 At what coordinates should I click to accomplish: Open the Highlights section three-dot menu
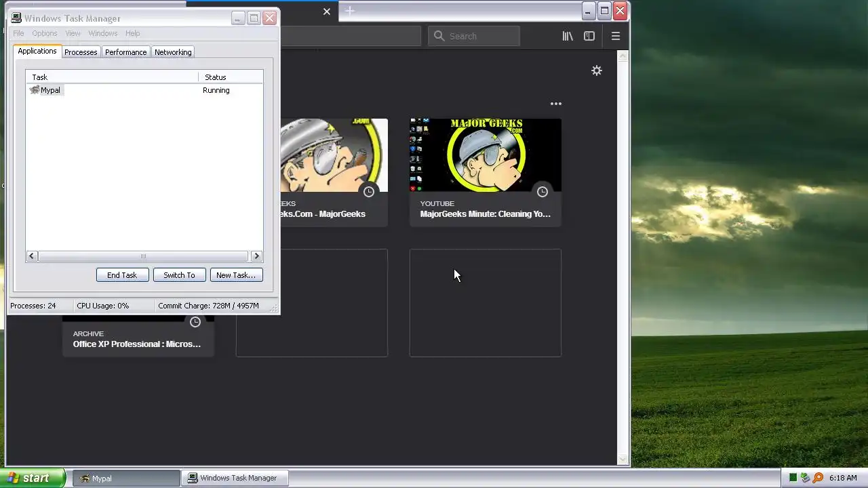point(556,104)
